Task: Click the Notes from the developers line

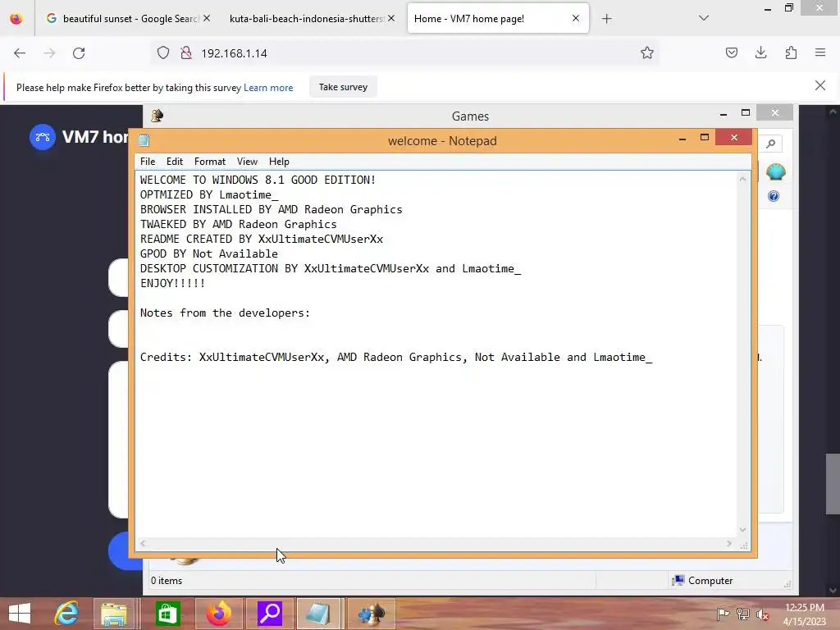Action: pyautogui.click(x=225, y=313)
